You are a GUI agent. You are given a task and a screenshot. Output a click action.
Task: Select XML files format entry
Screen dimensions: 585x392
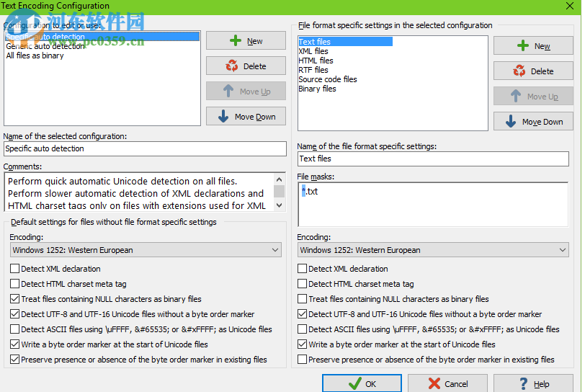pyautogui.click(x=313, y=51)
